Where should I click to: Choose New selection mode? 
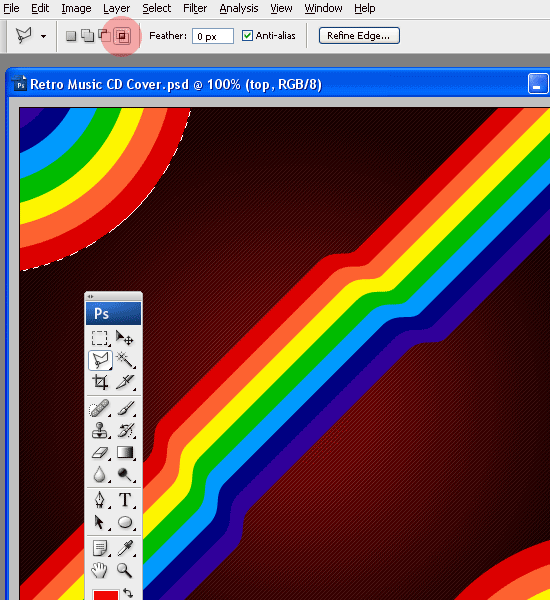(x=71, y=36)
